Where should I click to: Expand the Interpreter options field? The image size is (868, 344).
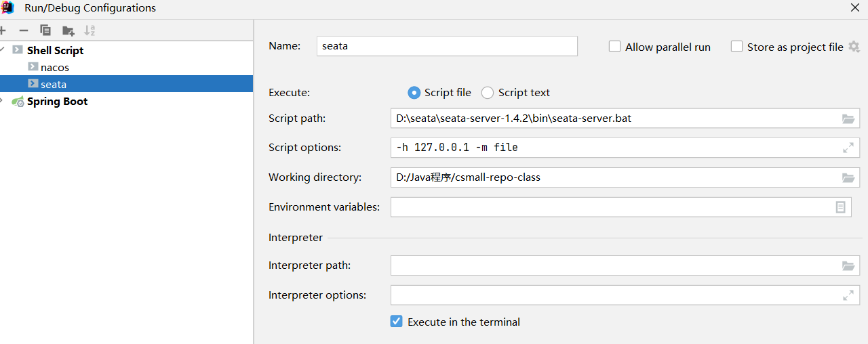[x=848, y=295]
